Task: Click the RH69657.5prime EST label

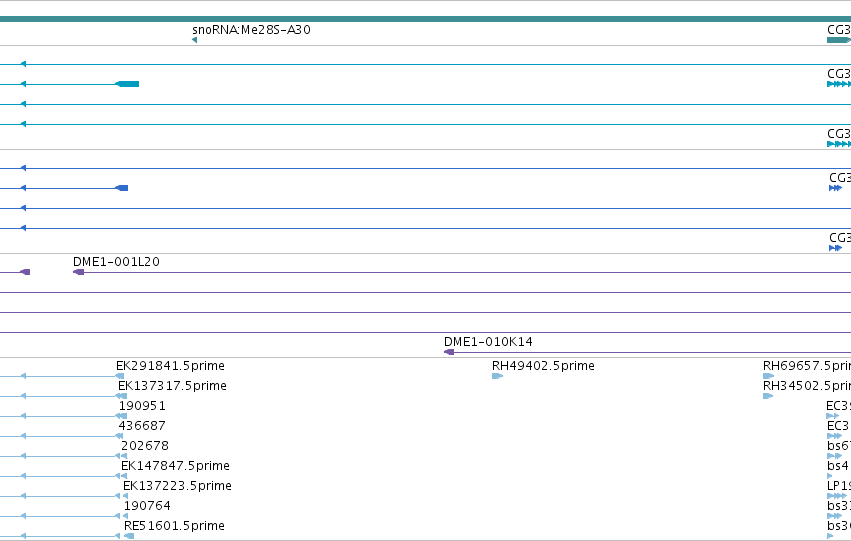Action: coord(807,366)
